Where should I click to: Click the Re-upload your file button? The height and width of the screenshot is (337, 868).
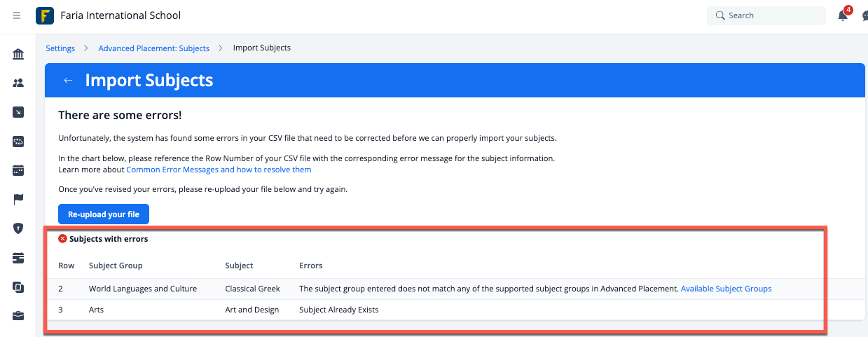point(104,214)
